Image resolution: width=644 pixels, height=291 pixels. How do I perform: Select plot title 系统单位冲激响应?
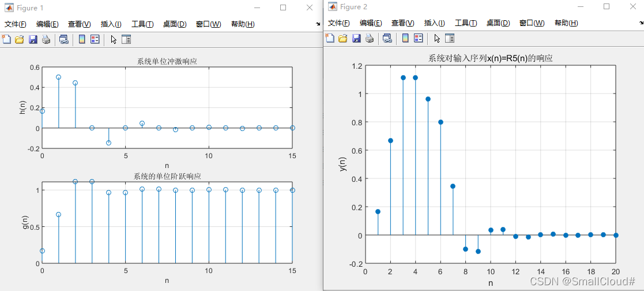point(167,62)
